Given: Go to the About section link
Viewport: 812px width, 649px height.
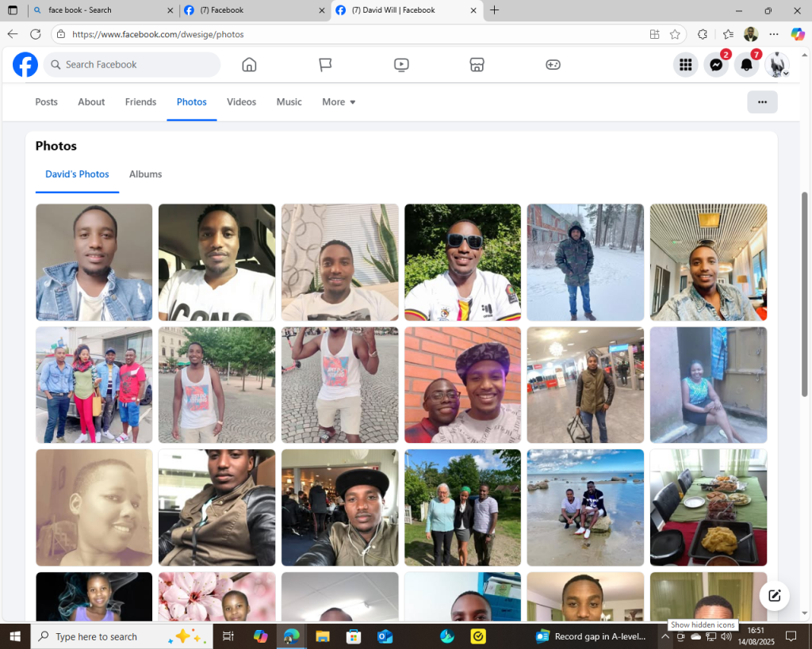Looking at the screenshot, I should click(x=91, y=102).
